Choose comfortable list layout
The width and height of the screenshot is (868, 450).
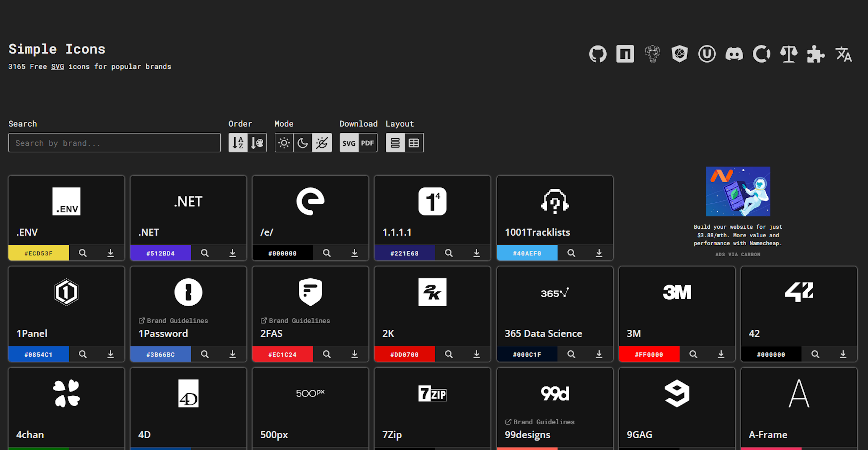pyautogui.click(x=395, y=143)
